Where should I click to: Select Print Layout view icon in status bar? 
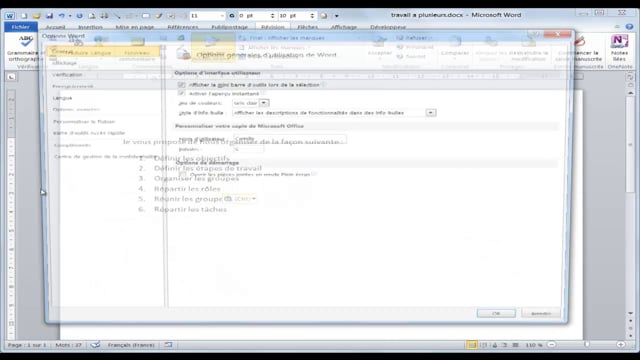[x=472, y=345]
